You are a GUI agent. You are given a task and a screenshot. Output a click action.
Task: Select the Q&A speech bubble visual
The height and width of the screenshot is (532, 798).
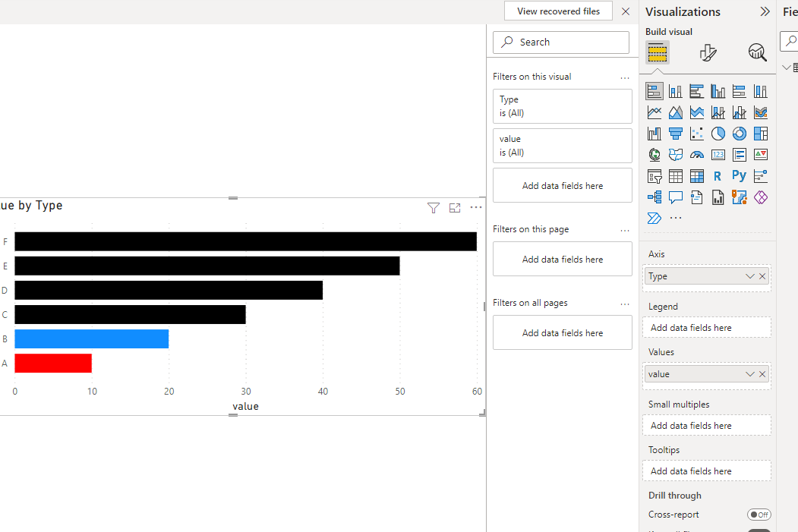click(675, 197)
